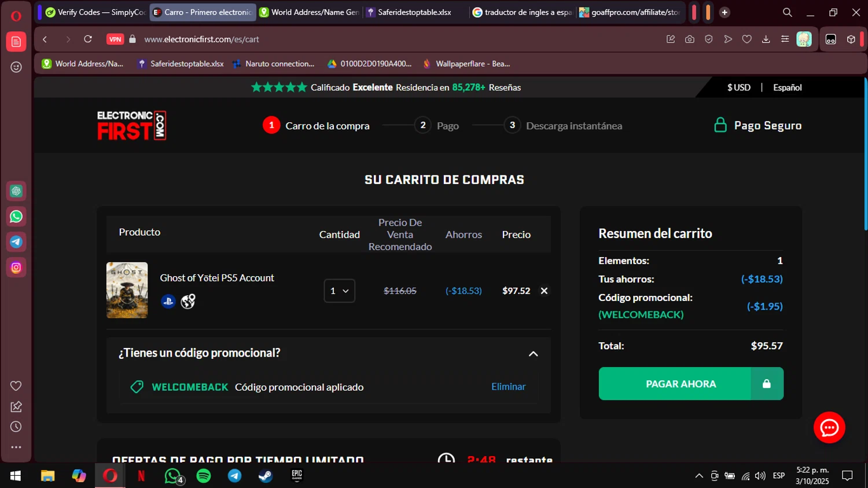Open the Opera menu logo

coord(16,16)
